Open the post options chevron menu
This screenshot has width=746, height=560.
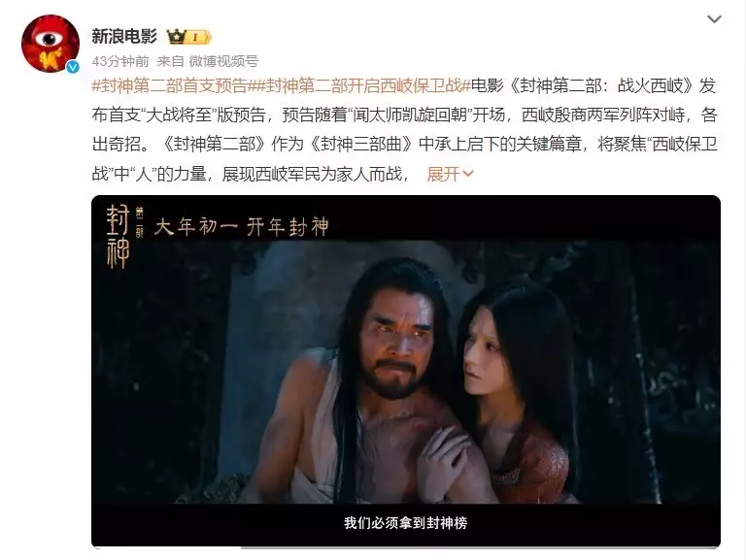715,19
